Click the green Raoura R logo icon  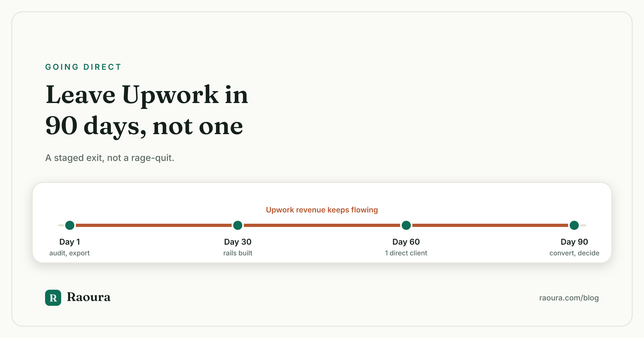click(x=53, y=298)
